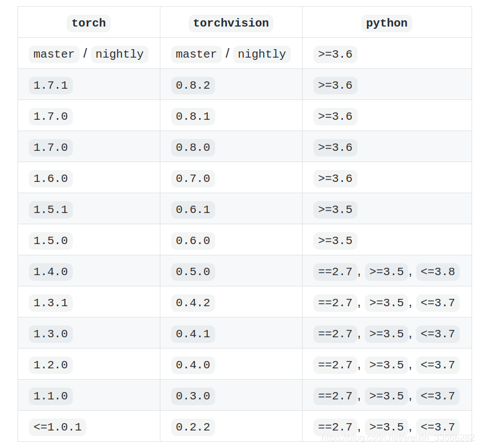This screenshot has height=448, width=480.
Task: Click torchvision version 0.3.0
Action: tap(193, 396)
